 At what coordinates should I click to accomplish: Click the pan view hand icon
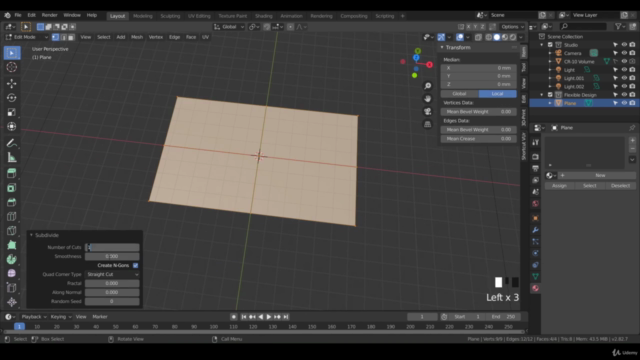click(x=427, y=98)
